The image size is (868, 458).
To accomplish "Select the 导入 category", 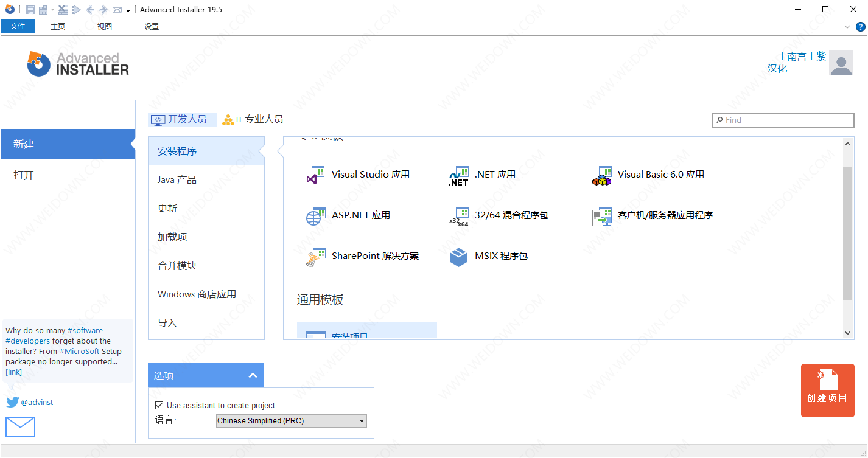I will (x=206, y=322).
